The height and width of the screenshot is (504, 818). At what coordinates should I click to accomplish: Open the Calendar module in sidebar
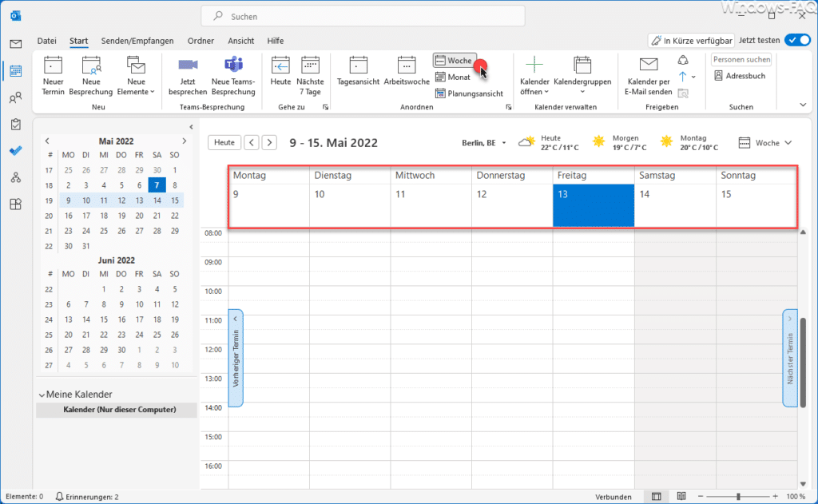(16, 70)
